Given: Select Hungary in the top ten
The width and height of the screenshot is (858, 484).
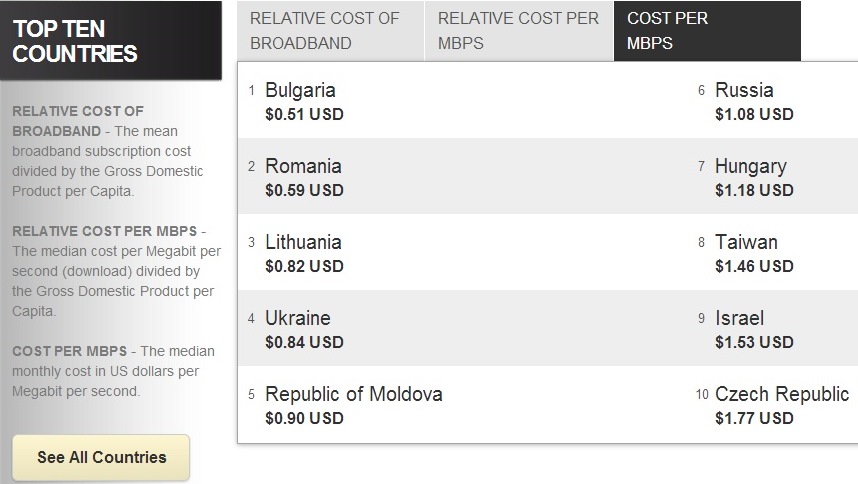Looking at the screenshot, I should 750,167.
